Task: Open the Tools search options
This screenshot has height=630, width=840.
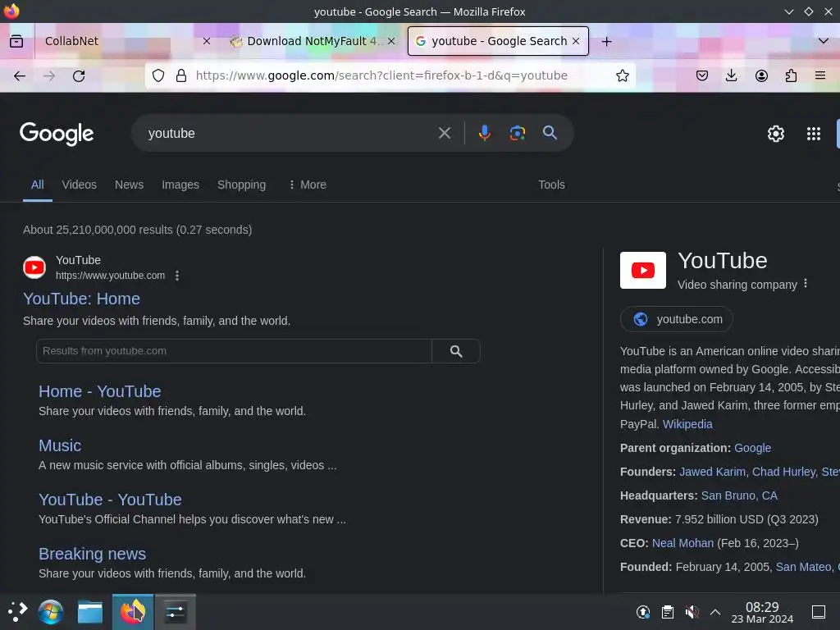Action: (x=551, y=185)
